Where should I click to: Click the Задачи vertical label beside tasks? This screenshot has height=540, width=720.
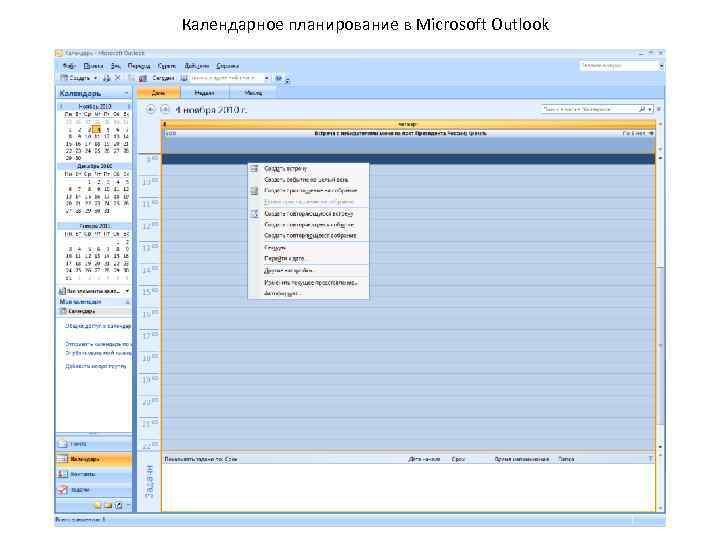(x=150, y=482)
